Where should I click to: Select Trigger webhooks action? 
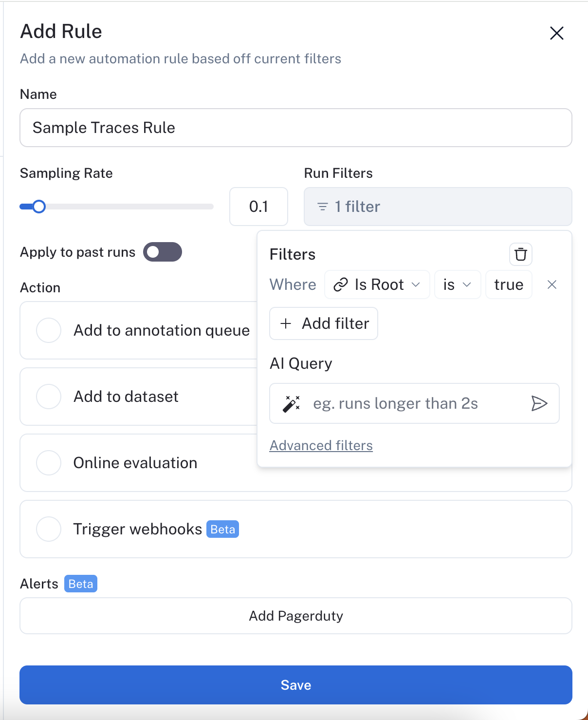(49, 529)
